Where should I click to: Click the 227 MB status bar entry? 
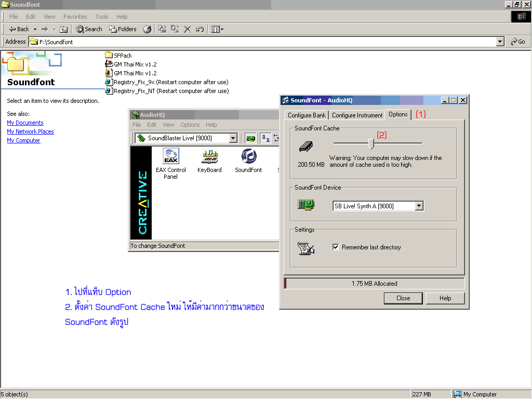click(431, 394)
